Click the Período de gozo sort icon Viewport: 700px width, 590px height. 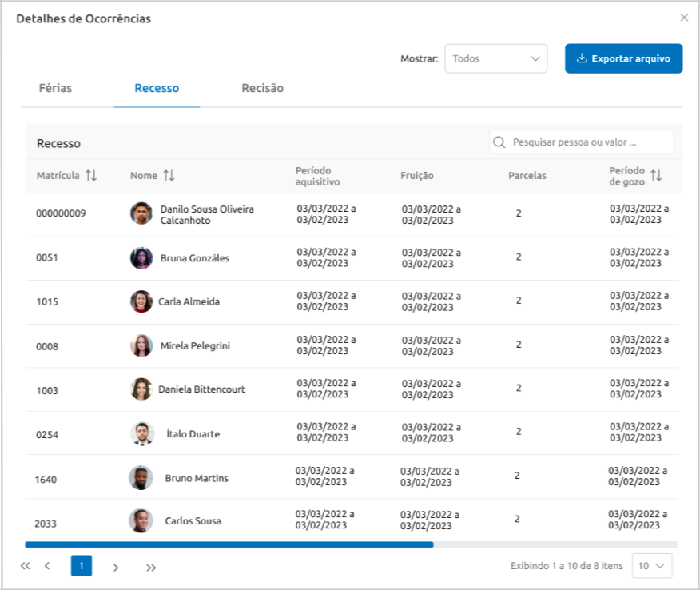pos(656,176)
